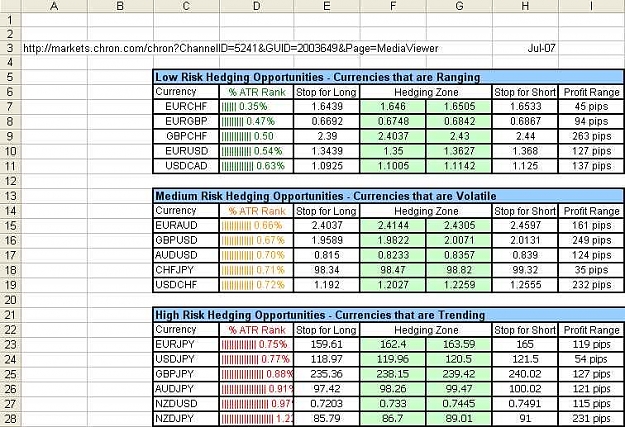625x427 pixels.
Task: Select the 0.54% ATR rank cell
Action: pyautogui.click(x=256, y=151)
